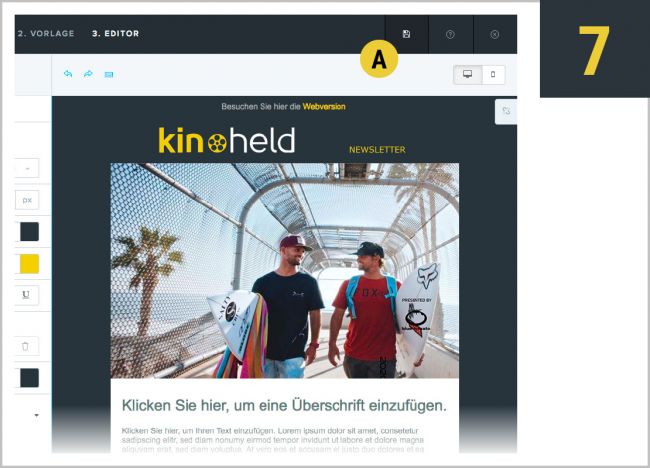Click the px unit field

click(27, 200)
